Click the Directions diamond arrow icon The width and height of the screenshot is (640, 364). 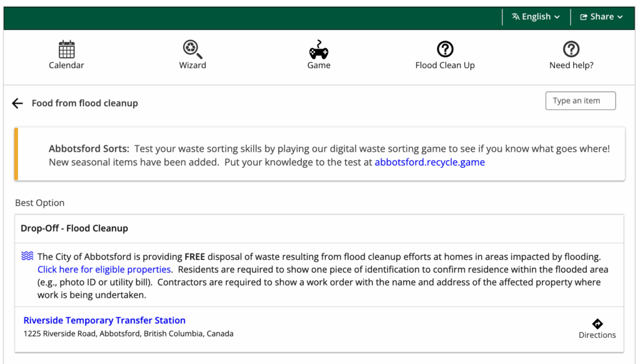tap(597, 323)
